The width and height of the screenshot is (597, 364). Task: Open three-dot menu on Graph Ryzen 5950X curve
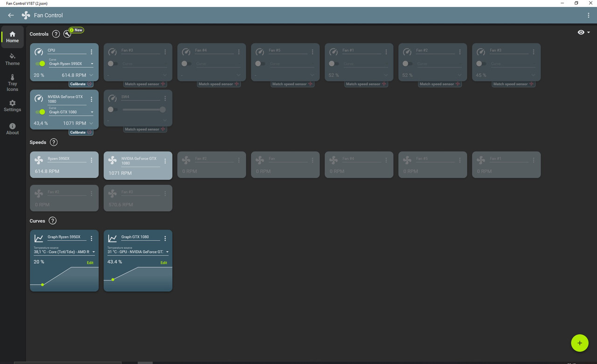point(91,239)
